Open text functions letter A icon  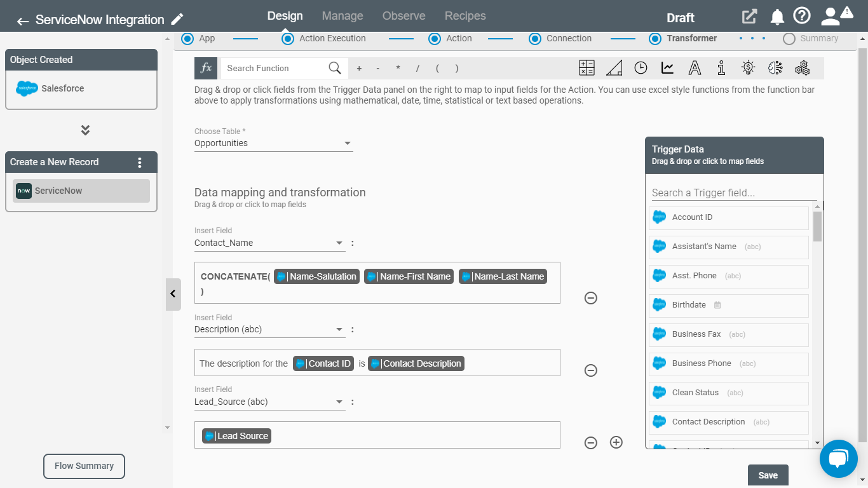pyautogui.click(x=695, y=68)
